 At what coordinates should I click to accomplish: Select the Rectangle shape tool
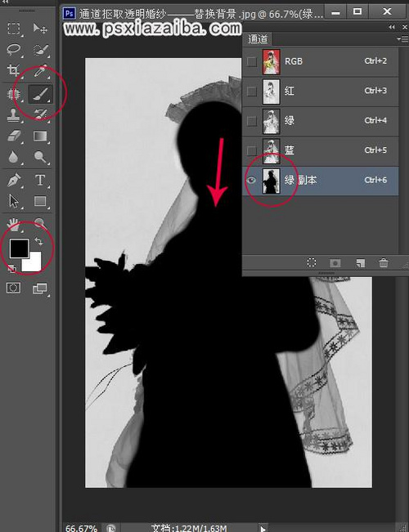coord(40,201)
